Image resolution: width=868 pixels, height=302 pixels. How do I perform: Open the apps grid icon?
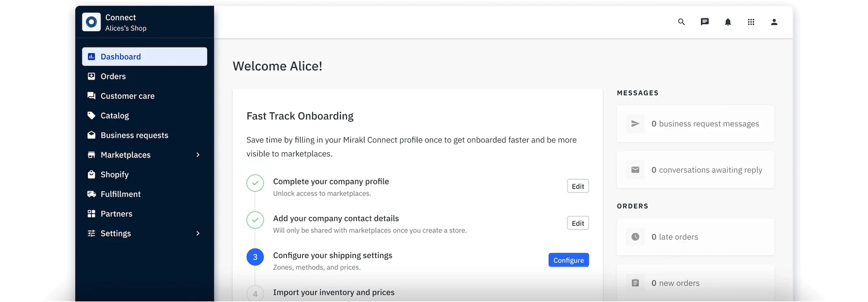pos(751,22)
